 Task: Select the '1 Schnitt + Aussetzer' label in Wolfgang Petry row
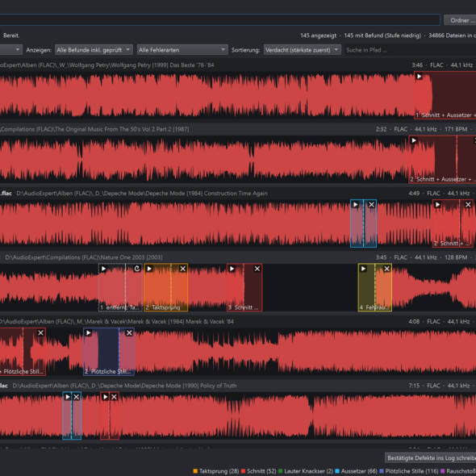[445, 115]
